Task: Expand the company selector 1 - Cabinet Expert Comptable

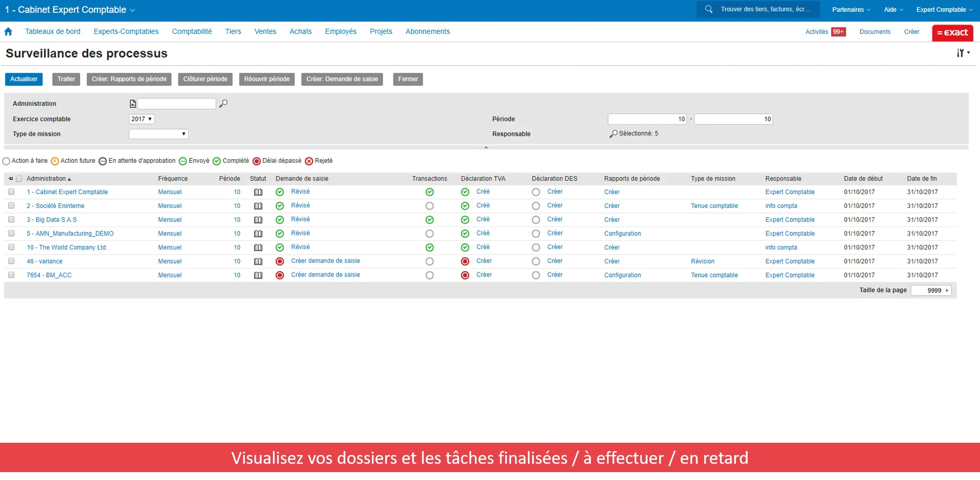Action: click(x=70, y=10)
